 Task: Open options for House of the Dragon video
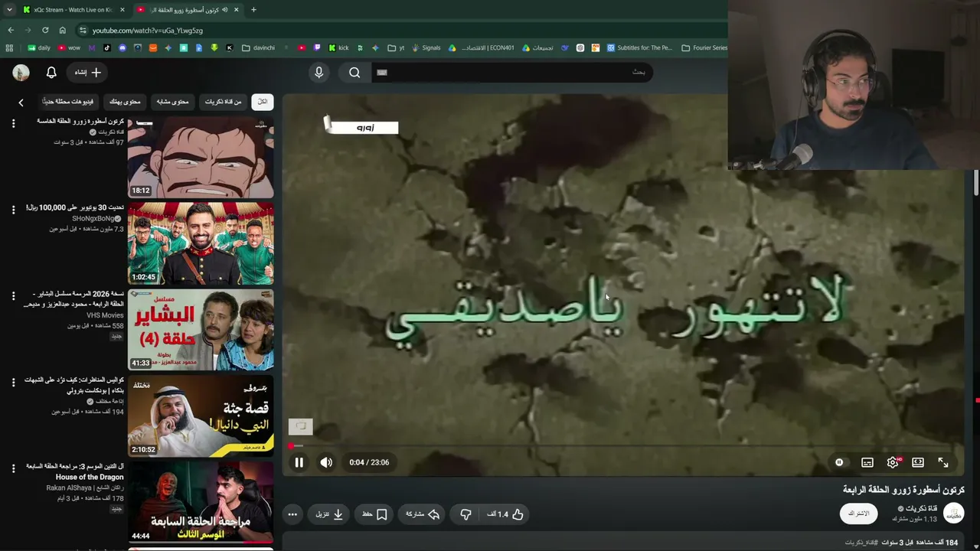click(x=13, y=469)
